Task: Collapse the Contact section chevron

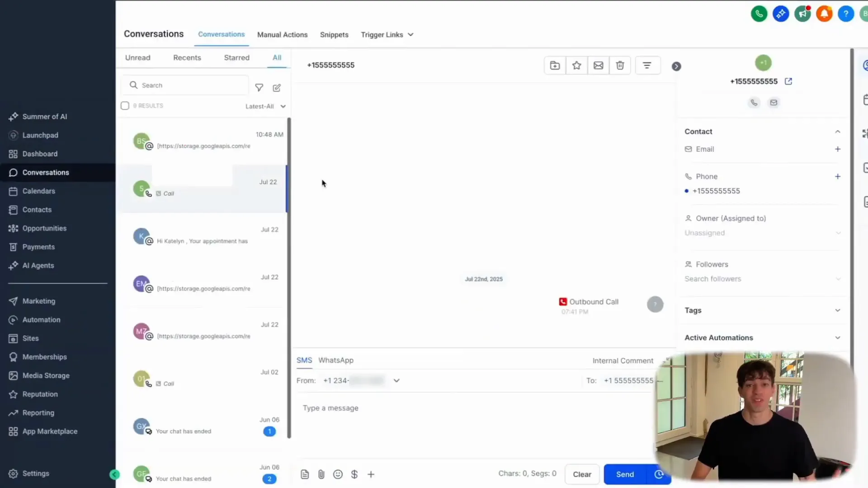Action: (837, 131)
